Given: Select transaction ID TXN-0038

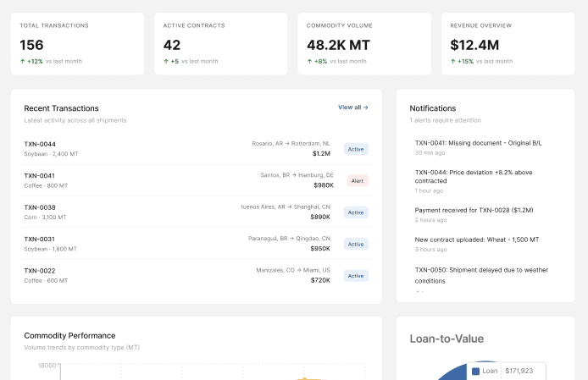Looking at the screenshot, I should pos(40,207).
